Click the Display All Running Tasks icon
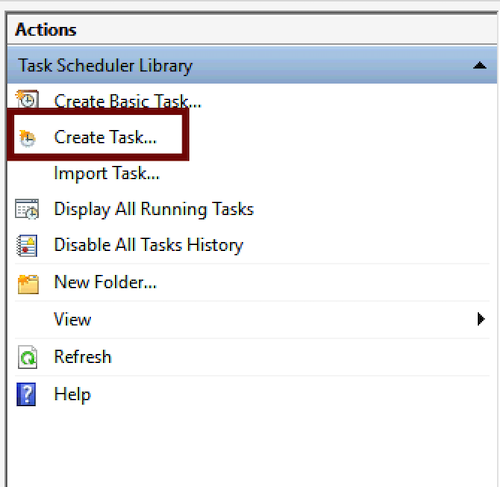500x487 pixels. pos(27,209)
